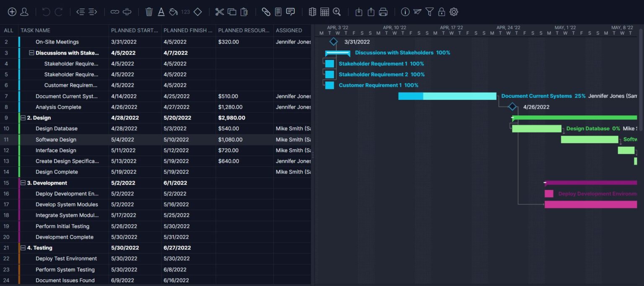Screen dimensions: 644x286
Task: Click the milestone diamond toolbar icon
Action: coord(197,12)
